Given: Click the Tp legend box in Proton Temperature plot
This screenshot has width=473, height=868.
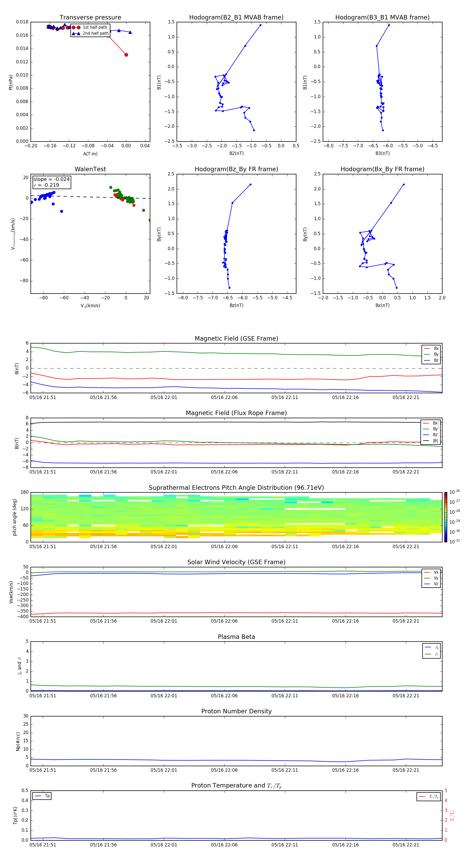Looking at the screenshot, I should click(x=42, y=796).
